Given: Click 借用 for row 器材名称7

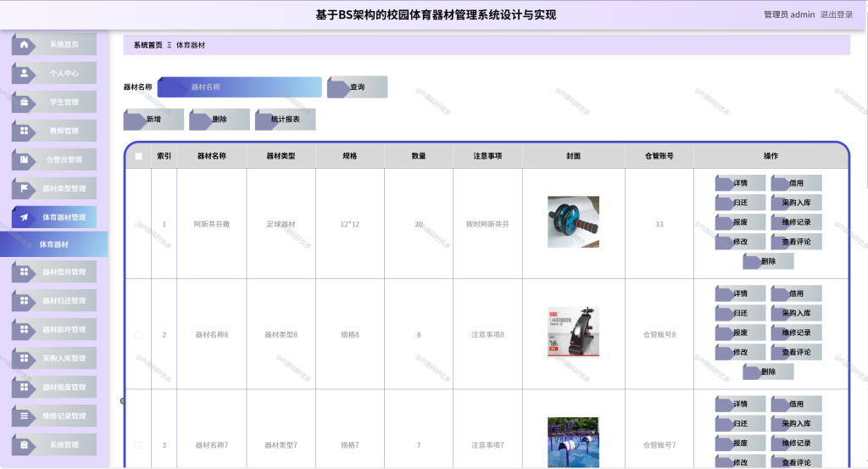Looking at the screenshot, I should coord(796,404).
